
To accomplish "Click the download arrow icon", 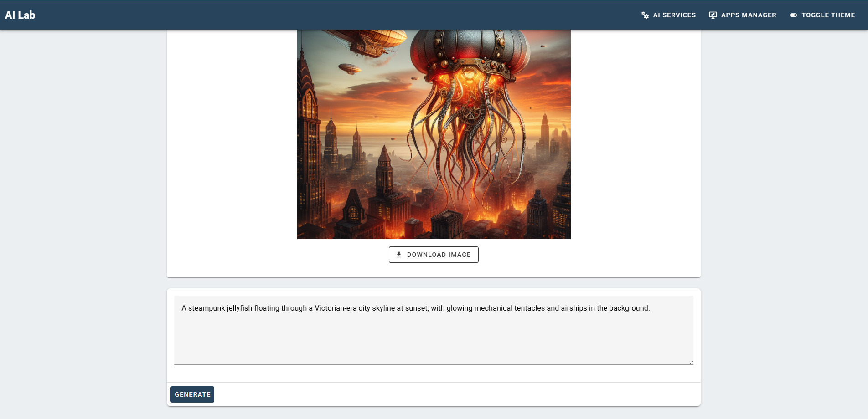I will [x=399, y=255].
